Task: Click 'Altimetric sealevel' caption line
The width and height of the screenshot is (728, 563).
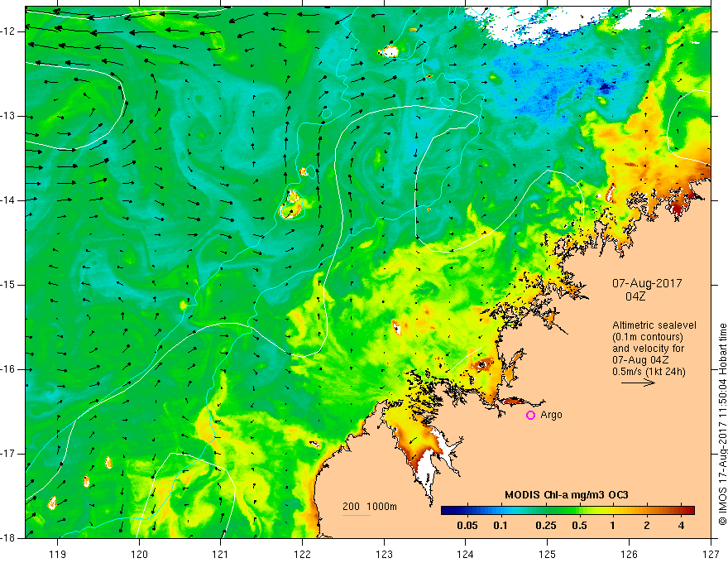Action: [654, 325]
